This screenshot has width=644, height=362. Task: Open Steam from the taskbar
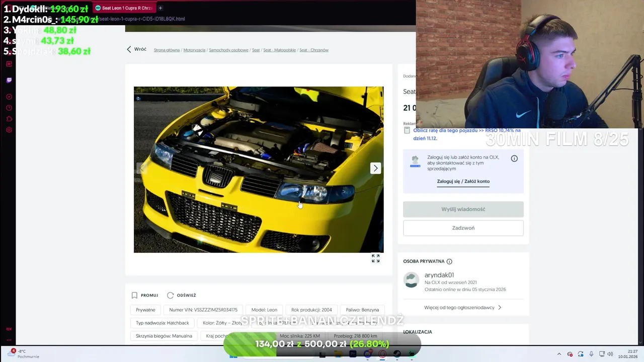pyautogui.click(x=397, y=354)
